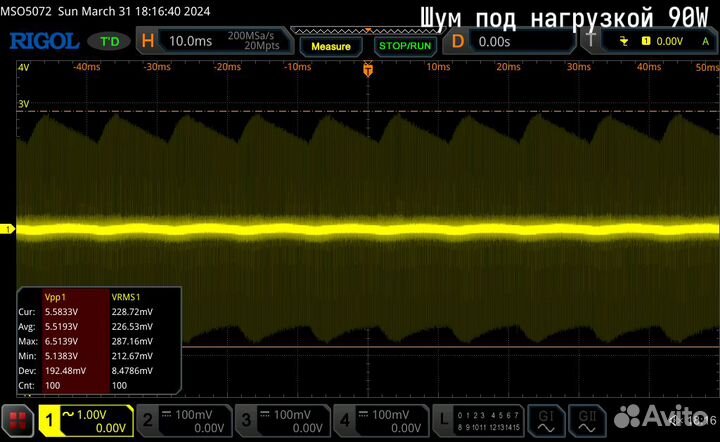Enable channel 4 at 100mV

click(x=380, y=420)
